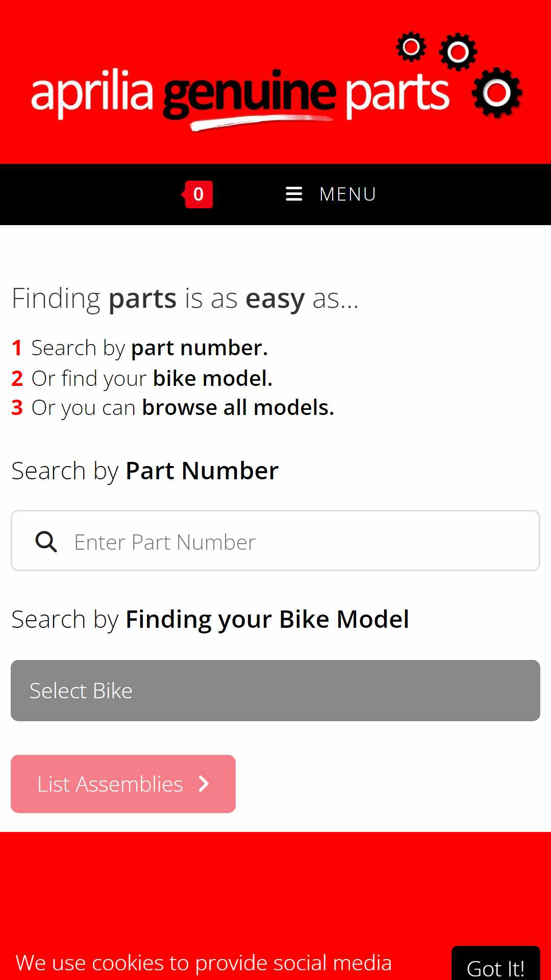Click the small top-left gear icon

[411, 47]
